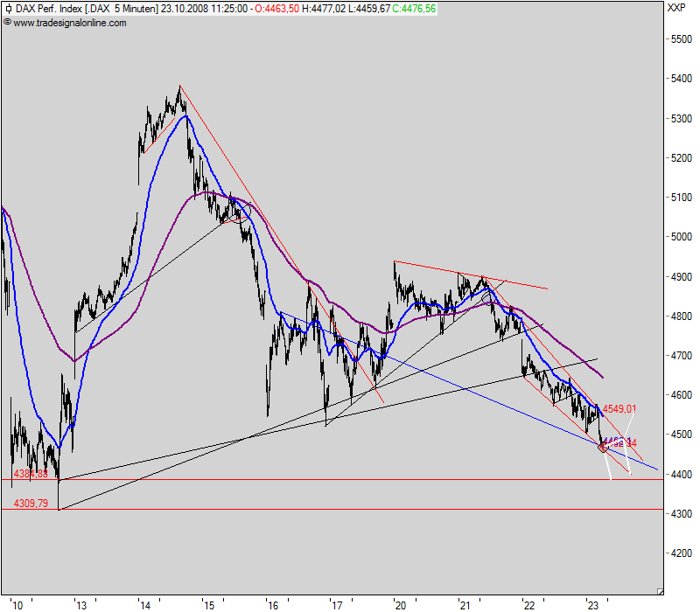Screen dimensions: 700x612
Task: Click the time '11:25:00' in the header
Action: [229, 9]
